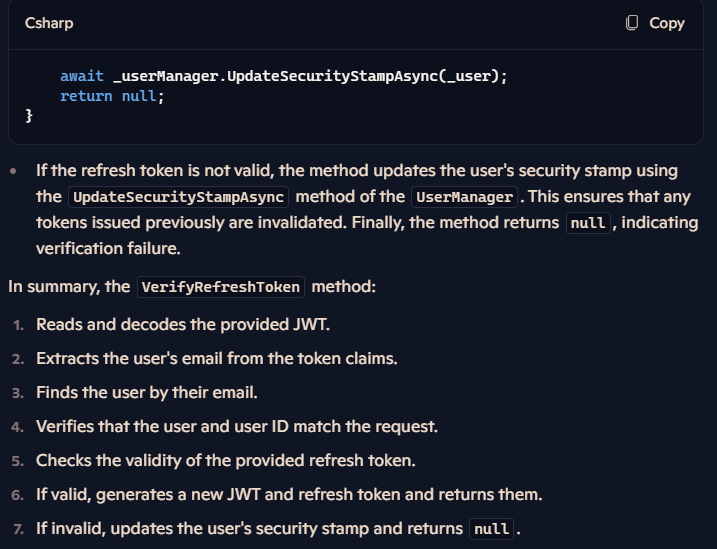Click the bullet paragraph about refresh token
The width and height of the screenshot is (717, 549).
tap(367, 209)
